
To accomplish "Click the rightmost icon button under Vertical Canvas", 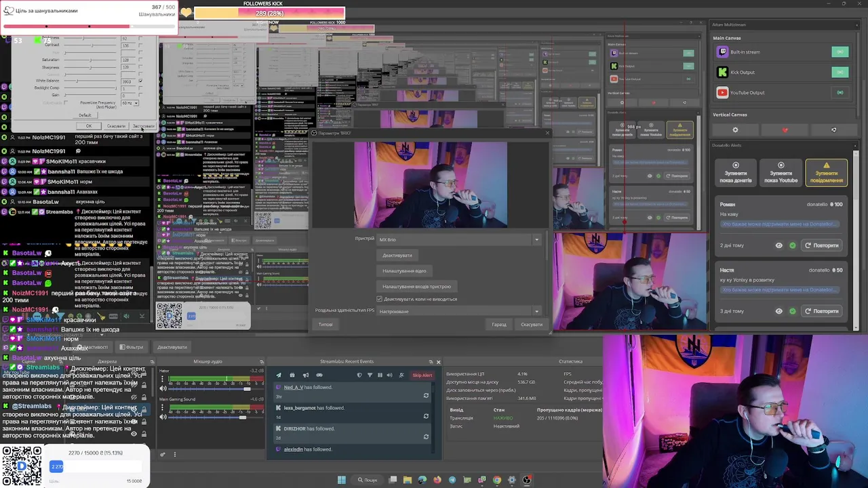I will (834, 130).
